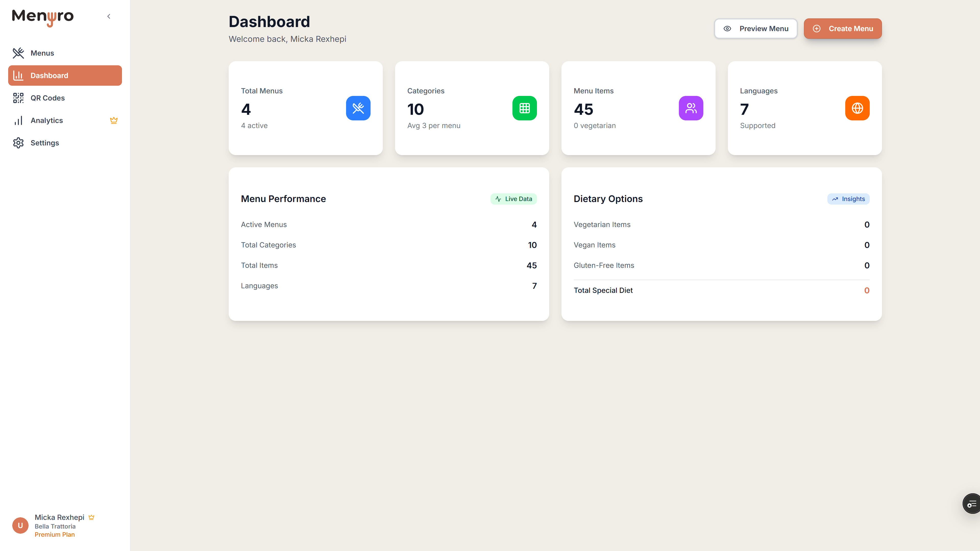Click the Micka Rexhepi profile name

point(59,517)
